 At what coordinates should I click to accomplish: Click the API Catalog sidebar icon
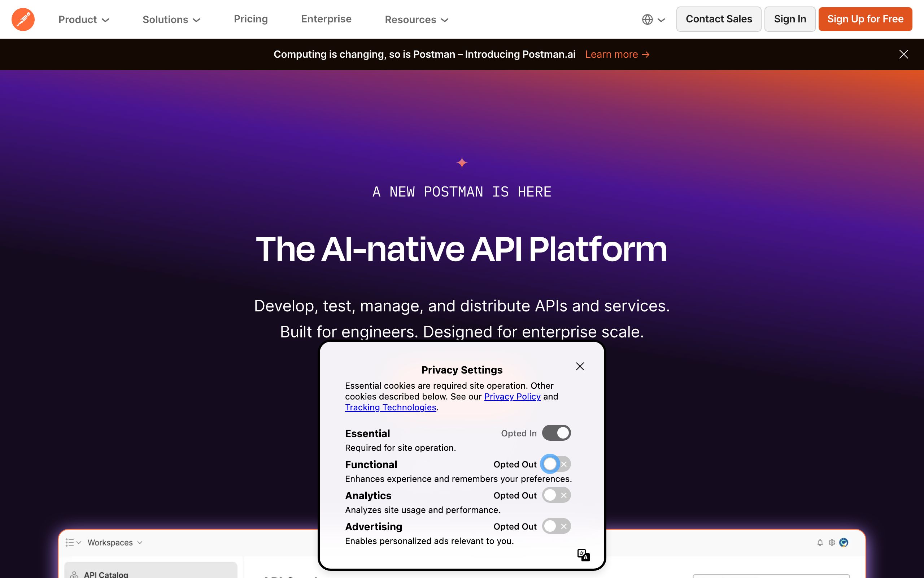coord(74,574)
